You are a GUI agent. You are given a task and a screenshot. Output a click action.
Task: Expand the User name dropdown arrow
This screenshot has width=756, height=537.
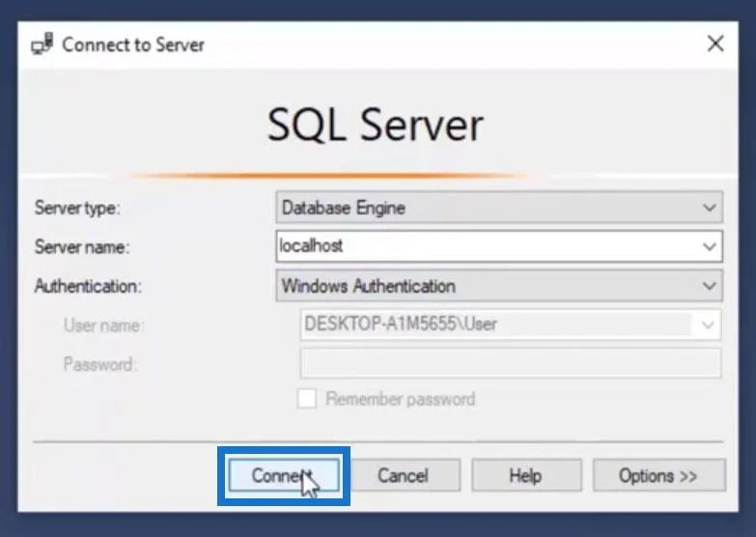click(708, 325)
